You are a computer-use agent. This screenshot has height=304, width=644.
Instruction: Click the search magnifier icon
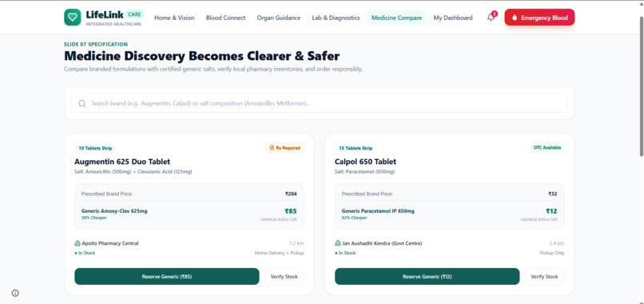[82, 103]
